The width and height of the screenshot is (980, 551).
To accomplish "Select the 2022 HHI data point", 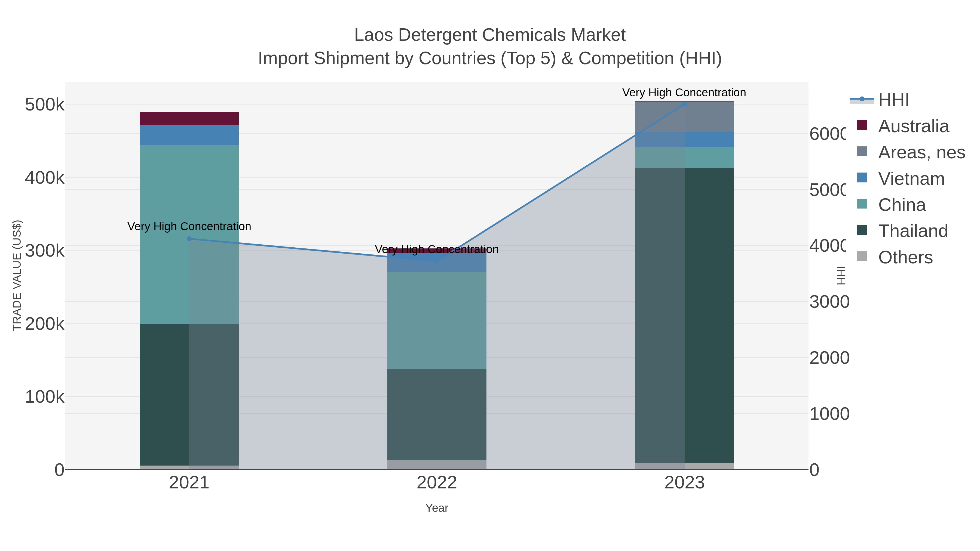I will tap(437, 261).
